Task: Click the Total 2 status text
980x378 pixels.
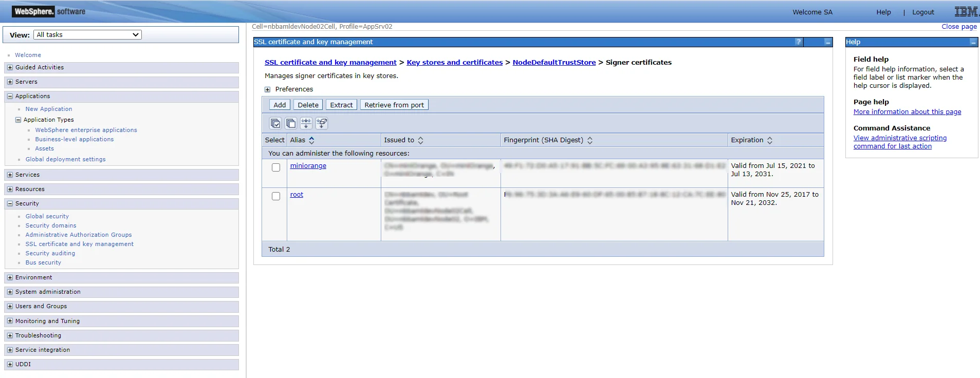Action: pyautogui.click(x=279, y=249)
